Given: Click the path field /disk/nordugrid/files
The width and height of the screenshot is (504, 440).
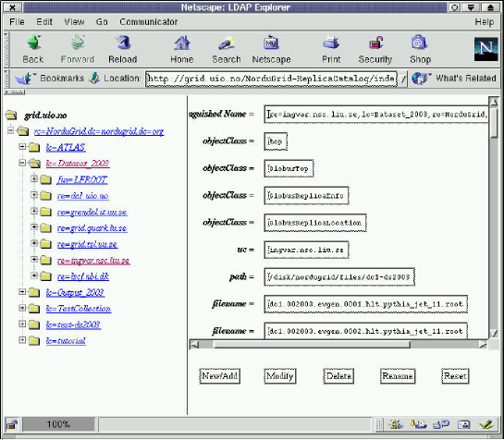Looking at the screenshot, I should [339, 276].
